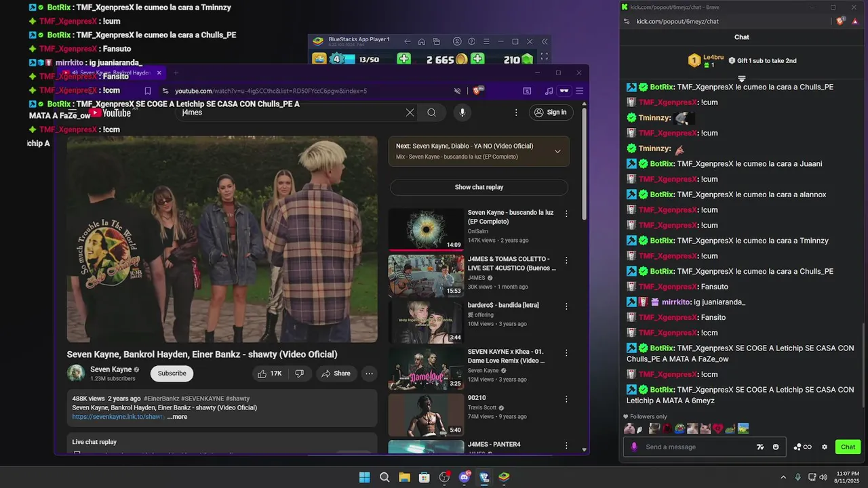The image size is (868, 488).
Task: Expand Kick leaderboard handle below Le4bru
Action: (x=742, y=79)
